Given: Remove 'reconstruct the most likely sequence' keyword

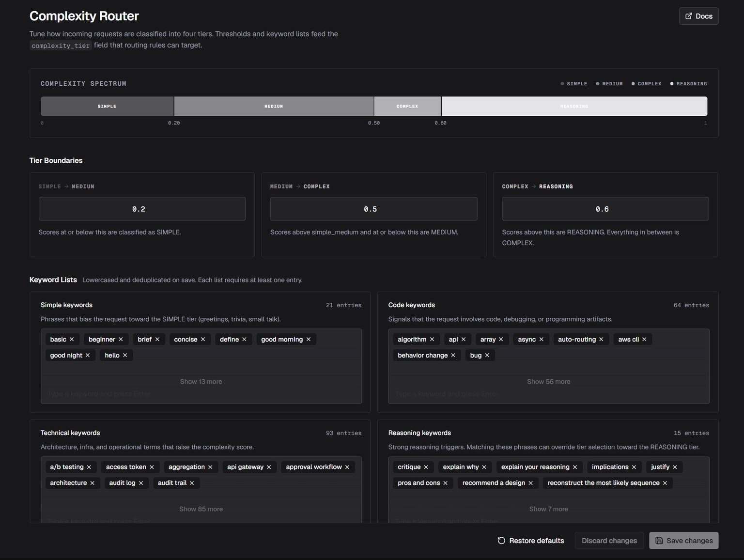Looking at the screenshot, I should pyautogui.click(x=665, y=483).
